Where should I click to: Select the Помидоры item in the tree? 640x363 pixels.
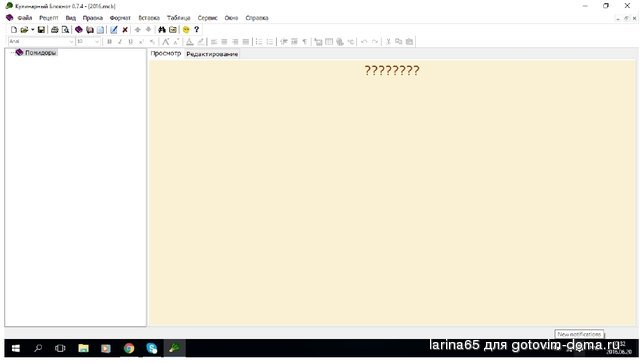coord(40,53)
